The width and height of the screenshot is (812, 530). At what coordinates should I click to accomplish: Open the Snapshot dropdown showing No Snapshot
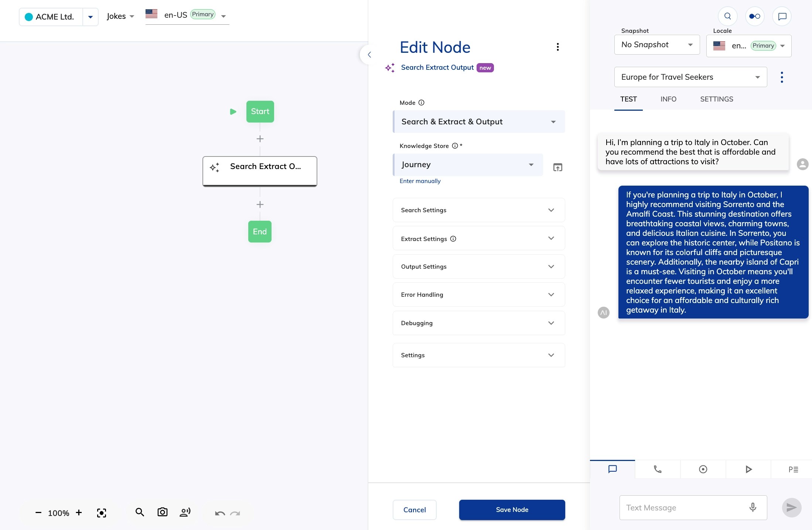pos(656,45)
